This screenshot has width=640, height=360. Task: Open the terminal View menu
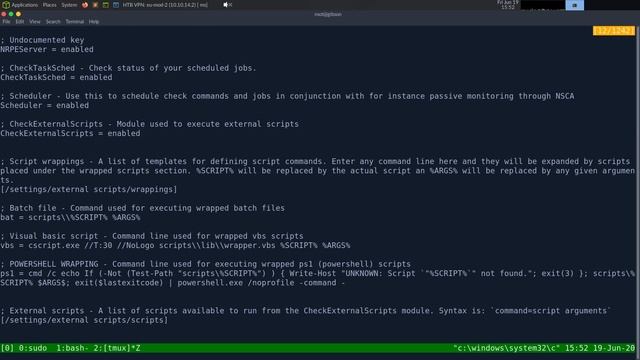coord(35,22)
